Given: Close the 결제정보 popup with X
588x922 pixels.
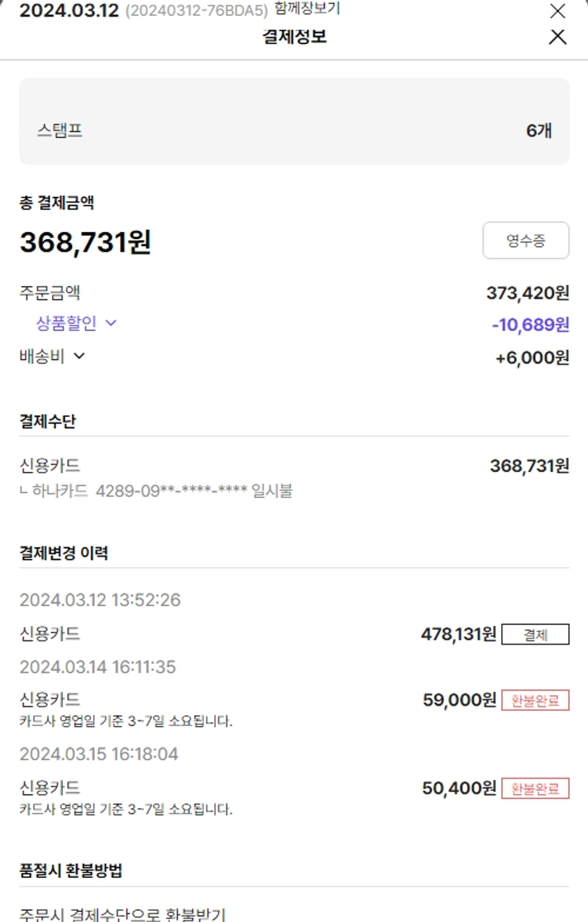Looking at the screenshot, I should click(x=557, y=37).
